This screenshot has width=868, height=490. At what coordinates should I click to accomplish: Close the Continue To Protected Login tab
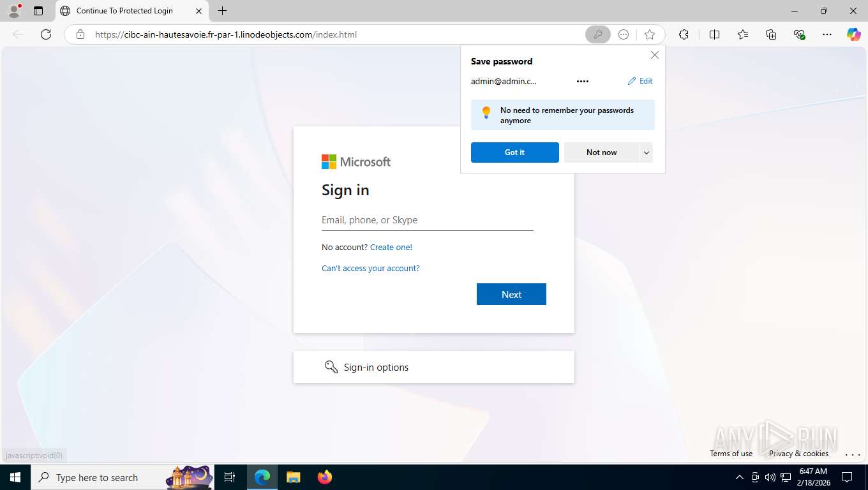[198, 11]
